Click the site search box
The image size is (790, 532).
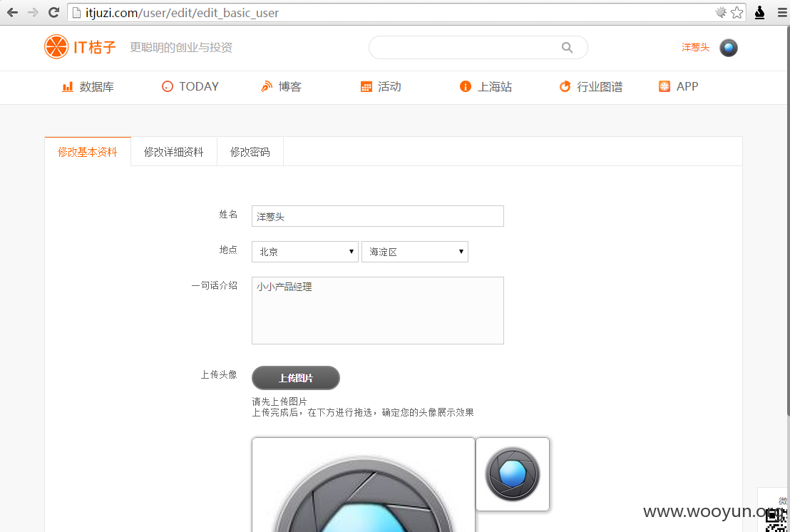478,47
